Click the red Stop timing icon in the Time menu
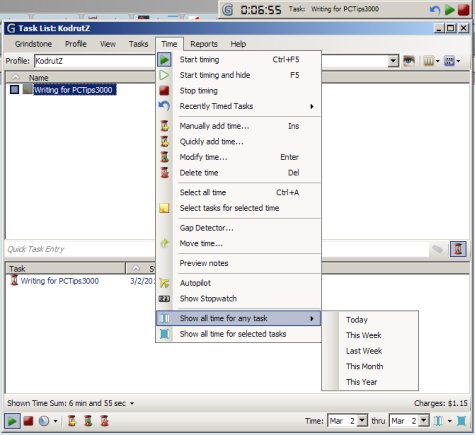The height and width of the screenshot is (435, 475). pyautogui.click(x=164, y=91)
